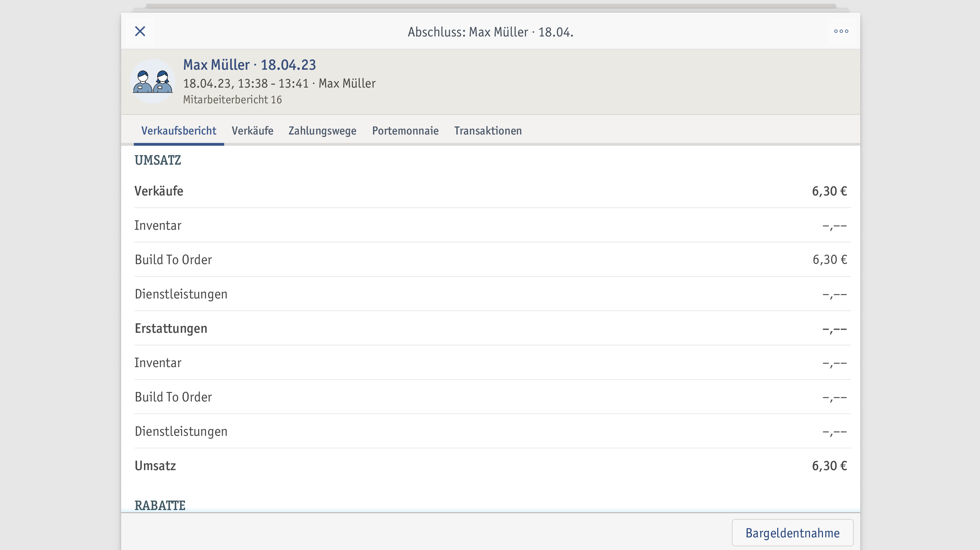Show the Transaktionen tab
Viewport: 980px width, 550px height.
[488, 131]
